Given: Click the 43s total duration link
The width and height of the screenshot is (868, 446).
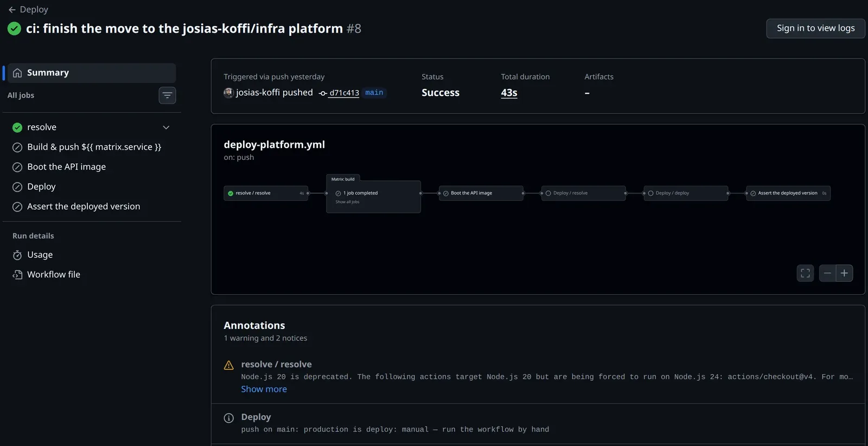Looking at the screenshot, I should pos(509,93).
